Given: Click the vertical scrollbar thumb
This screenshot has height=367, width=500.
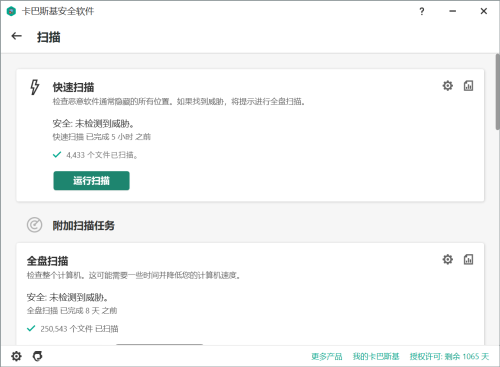Looking at the screenshot, I should pyautogui.click(x=497, y=92).
